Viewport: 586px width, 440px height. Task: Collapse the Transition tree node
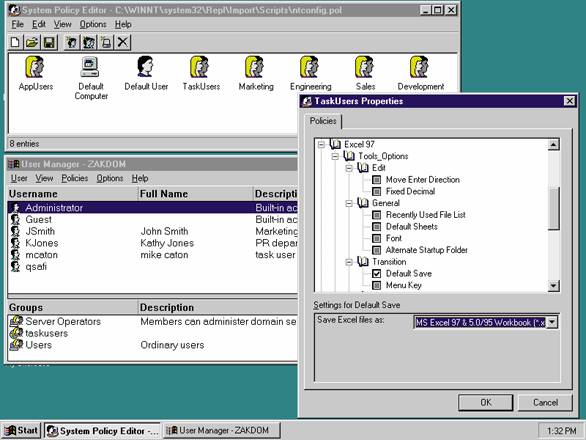click(349, 262)
